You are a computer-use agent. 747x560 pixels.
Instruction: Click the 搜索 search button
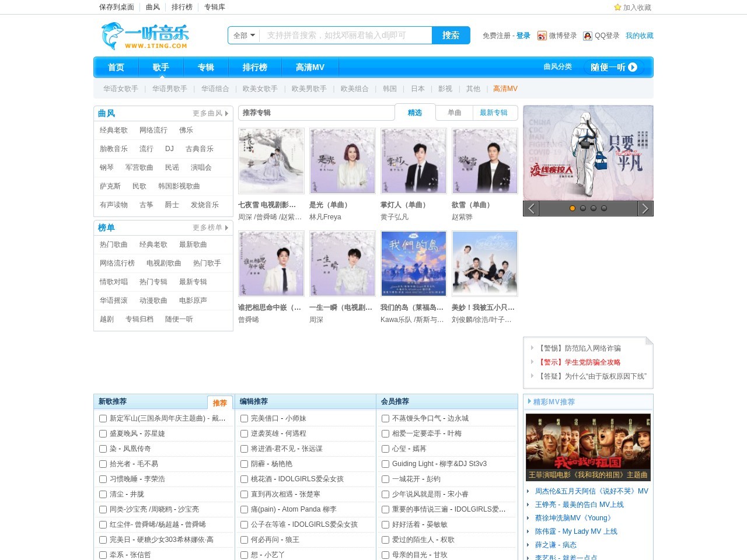[451, 36]
